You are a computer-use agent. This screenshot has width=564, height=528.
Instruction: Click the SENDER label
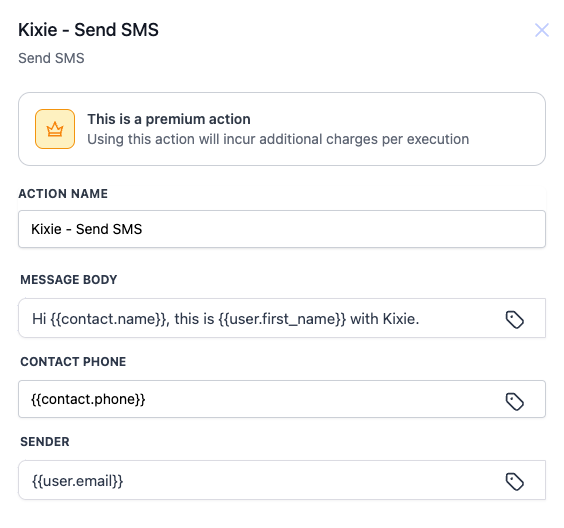pyautogui.click(x=45, y=442)
